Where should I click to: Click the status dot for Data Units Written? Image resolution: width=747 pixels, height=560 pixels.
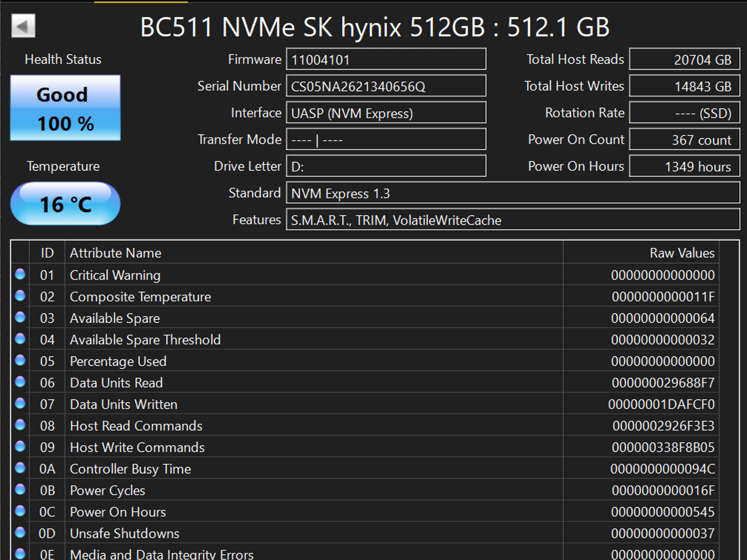click(20, 403)
